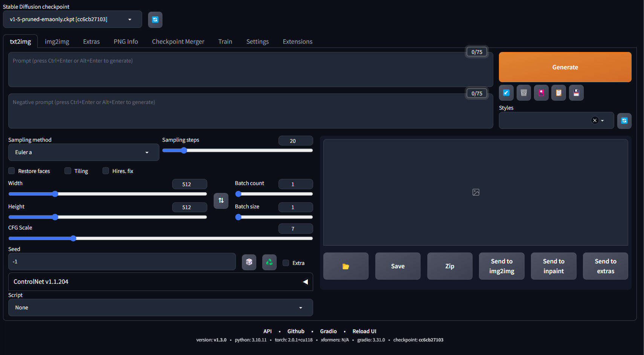Screen dimensions: 644x355
Task: Click the orange Generate button
Action: click(565, 67)
